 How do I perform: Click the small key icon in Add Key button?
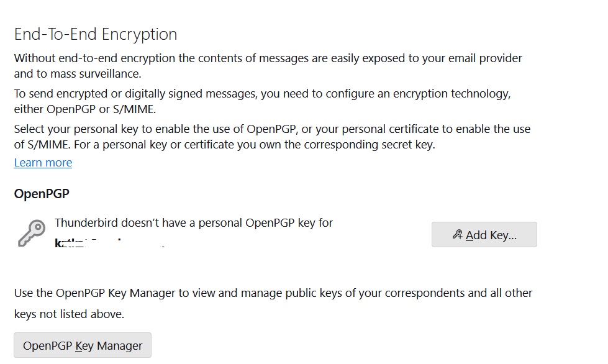[458, 235]
